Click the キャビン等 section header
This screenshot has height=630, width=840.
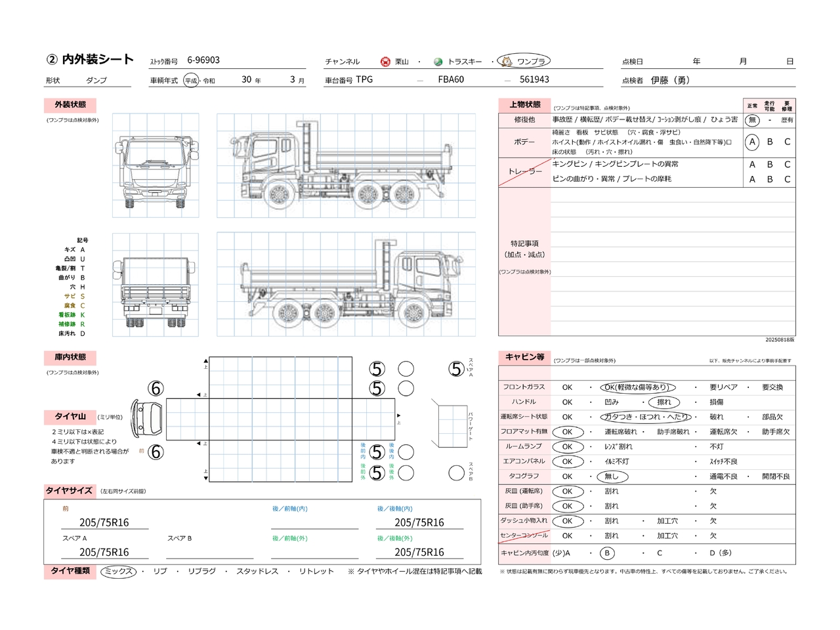point(524,358)
